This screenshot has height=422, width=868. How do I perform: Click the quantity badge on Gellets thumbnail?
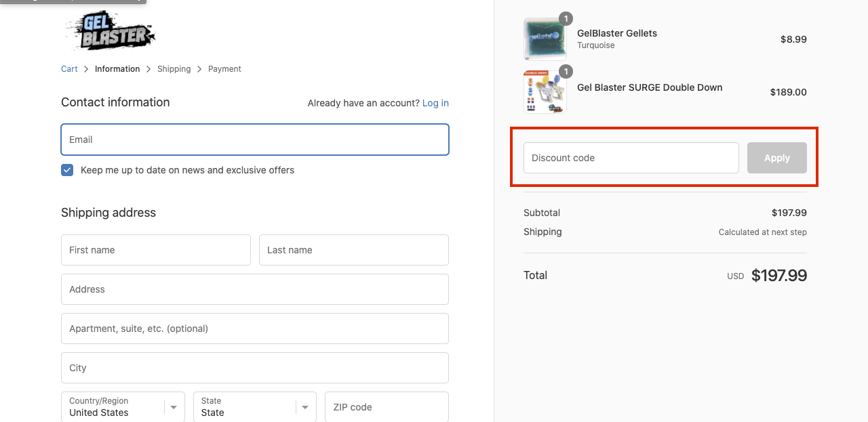coord(566,18)
